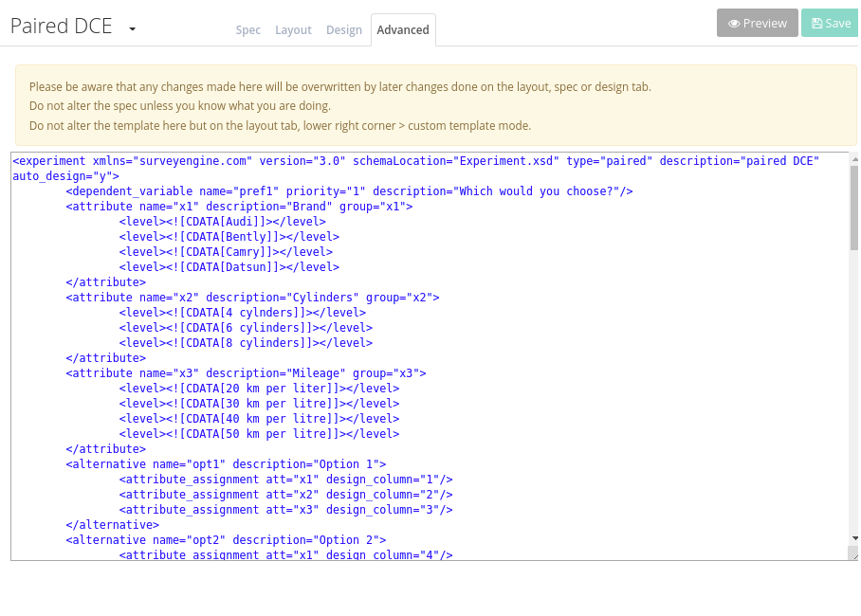The height and width of the screenshot is (616, 861).
Task: Select the Advanced tab
Action: coord(403,29)
